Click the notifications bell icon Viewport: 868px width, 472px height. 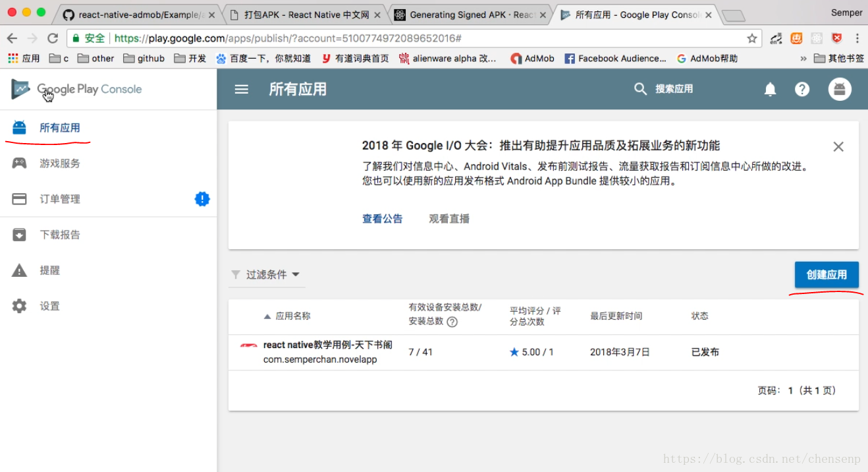(770, 90)
